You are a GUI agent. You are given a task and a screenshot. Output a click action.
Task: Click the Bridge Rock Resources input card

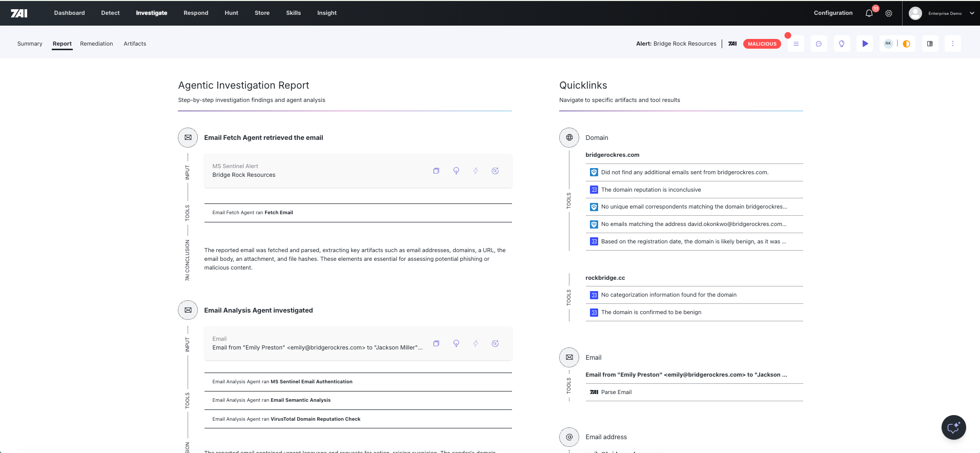358,171
